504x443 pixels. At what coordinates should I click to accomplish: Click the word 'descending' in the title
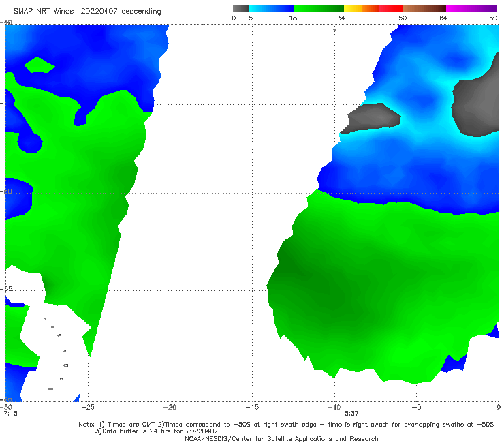[x=142, y=12]
